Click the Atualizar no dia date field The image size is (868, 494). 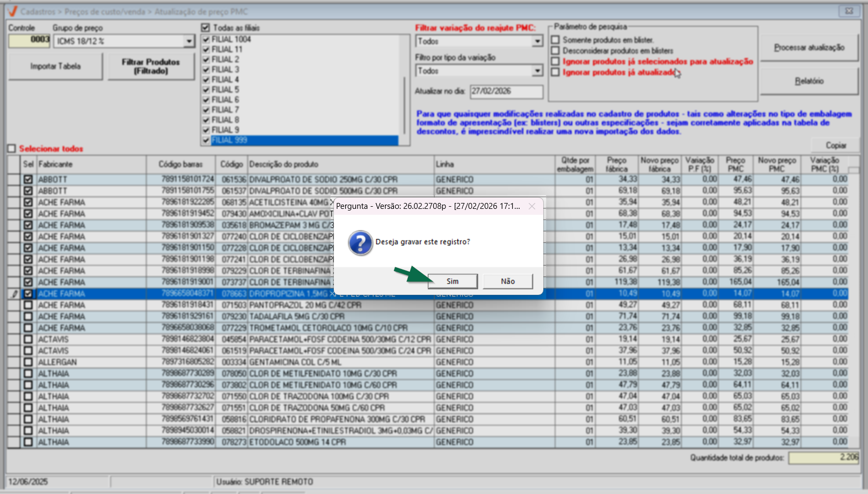tap(506, 91)
